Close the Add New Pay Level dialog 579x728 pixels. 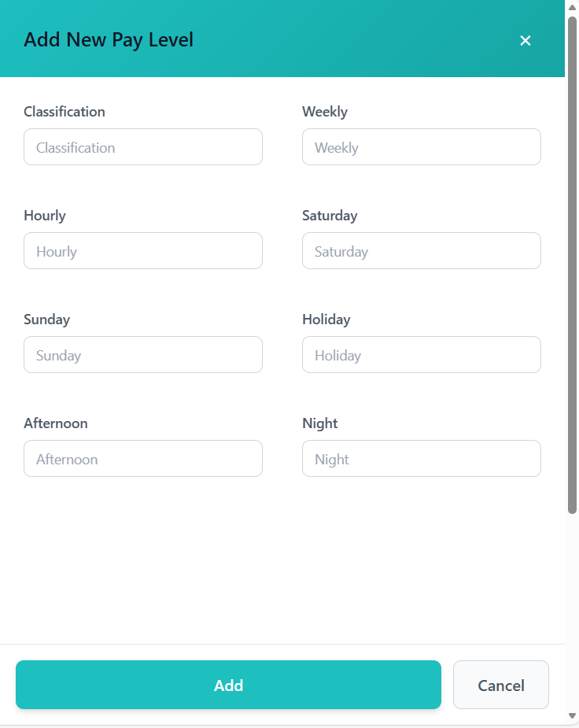(525, 40)
